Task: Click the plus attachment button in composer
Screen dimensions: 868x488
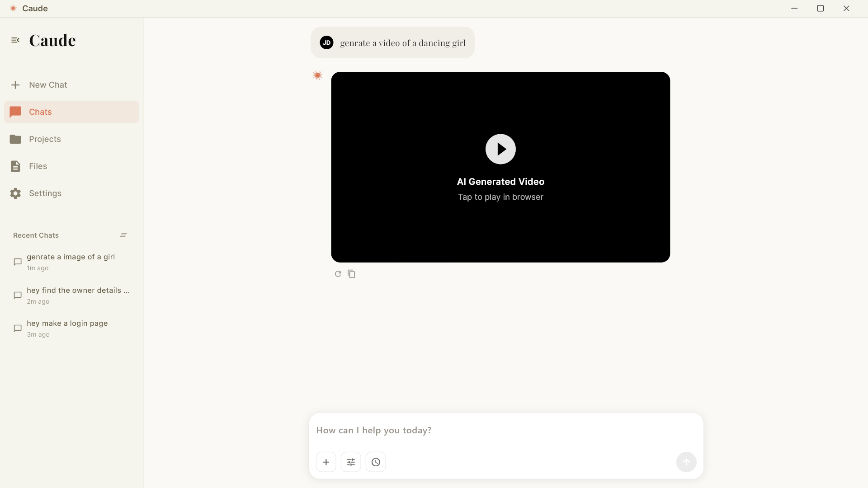Action: (326, 462)
